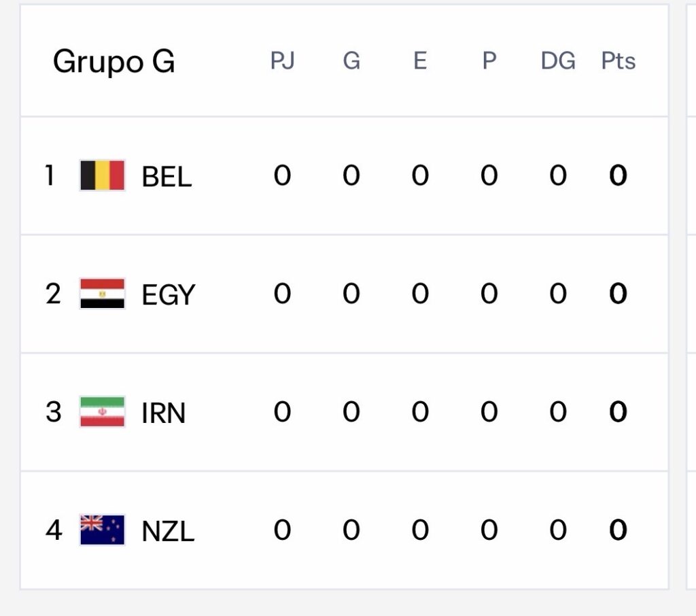Image resolution: width=696 pixels, height=616 pixels.
Task: Click the Grupo G heading
Action: point(114,62)
